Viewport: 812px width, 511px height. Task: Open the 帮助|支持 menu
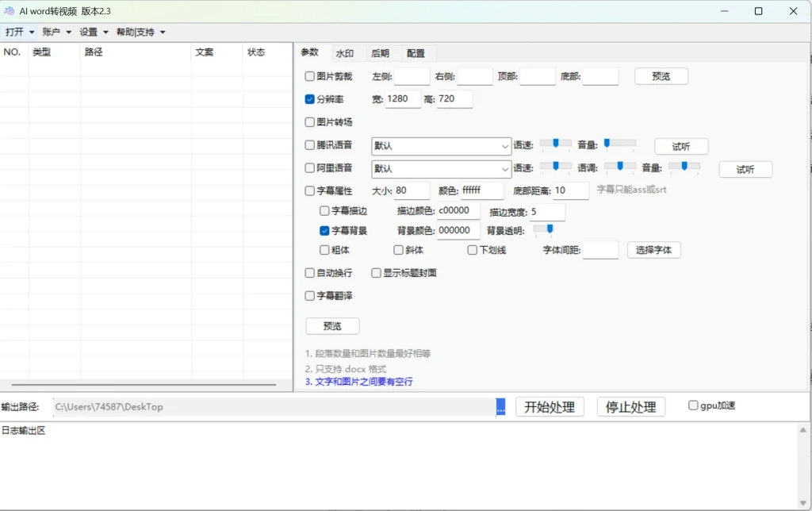point(140,32)
